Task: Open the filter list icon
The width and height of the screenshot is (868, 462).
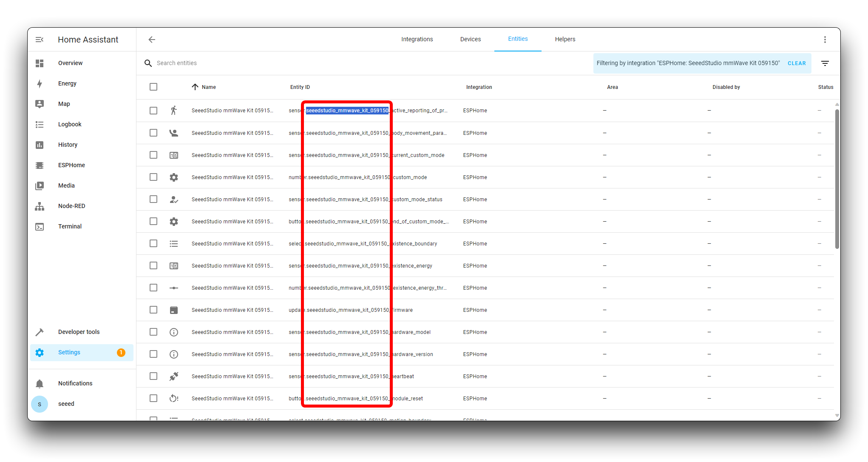Action: point(825,63)
